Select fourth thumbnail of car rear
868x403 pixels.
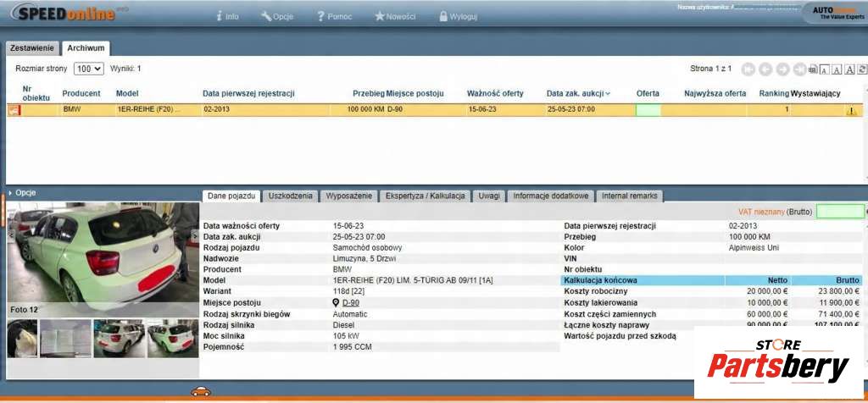tap(173, 338)
